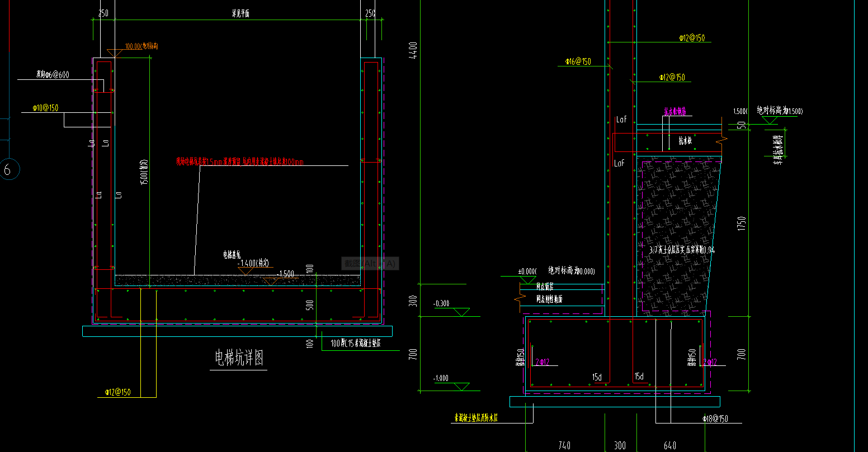Click the 详见平面 dimension text
The height and width of the screenshot is (452, 868).
(240, 13)
